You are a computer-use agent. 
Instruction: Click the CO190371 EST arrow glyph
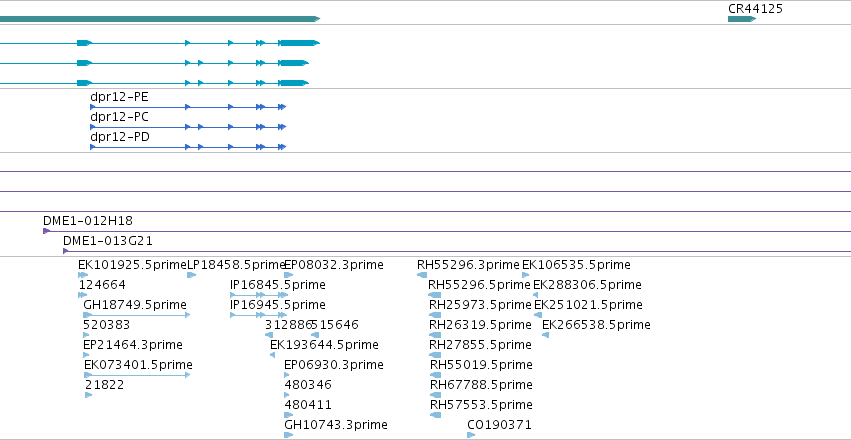471,435
